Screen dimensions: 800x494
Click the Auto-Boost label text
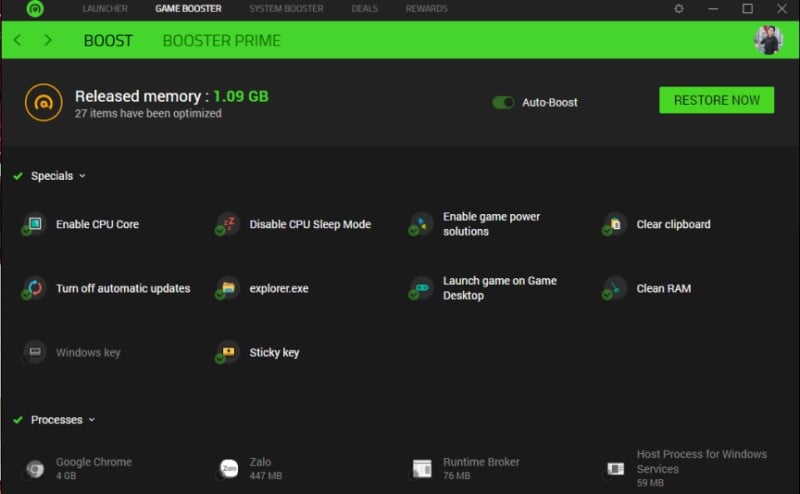[x=549, y=103]
